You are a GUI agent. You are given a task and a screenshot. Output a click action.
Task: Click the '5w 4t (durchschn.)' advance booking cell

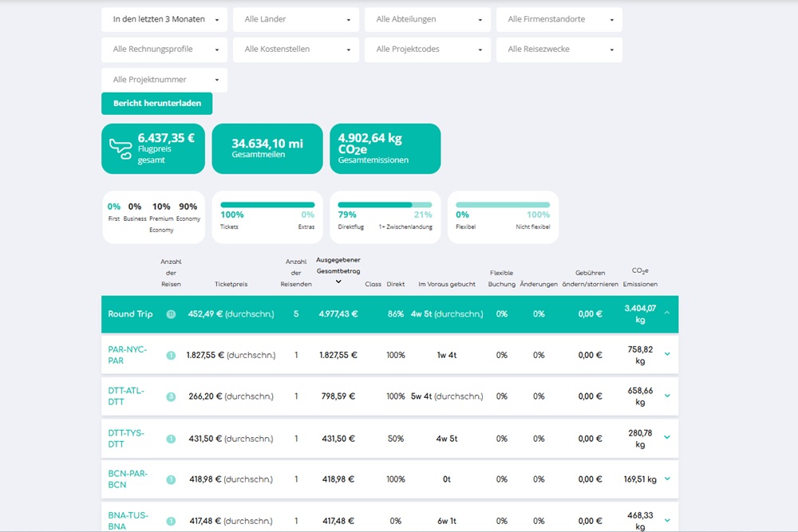pos(447,396)
